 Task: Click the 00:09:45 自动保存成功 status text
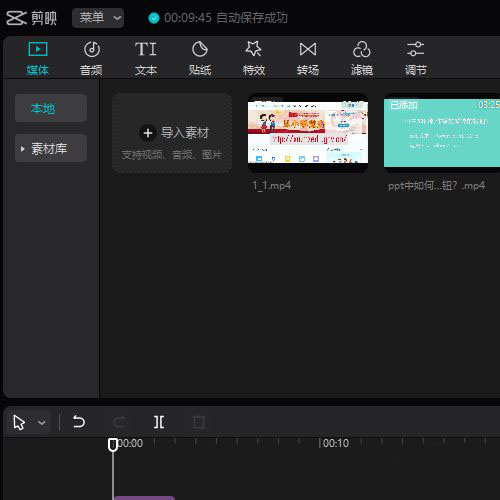point(226,18)
